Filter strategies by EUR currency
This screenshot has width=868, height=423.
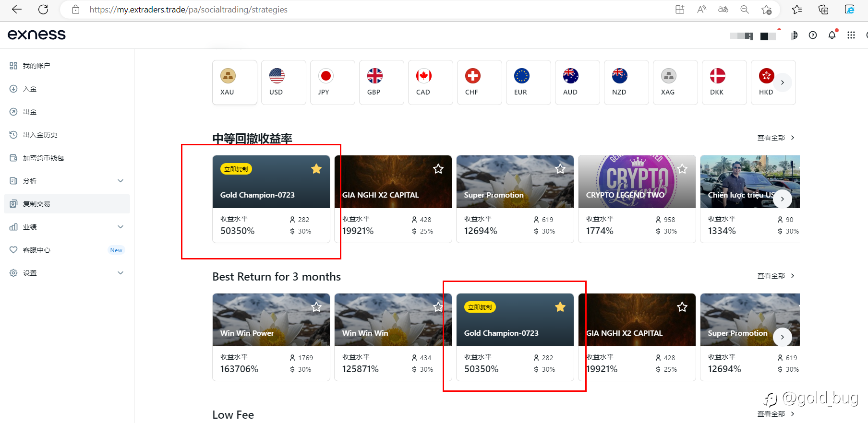click(x=529, y=82)
